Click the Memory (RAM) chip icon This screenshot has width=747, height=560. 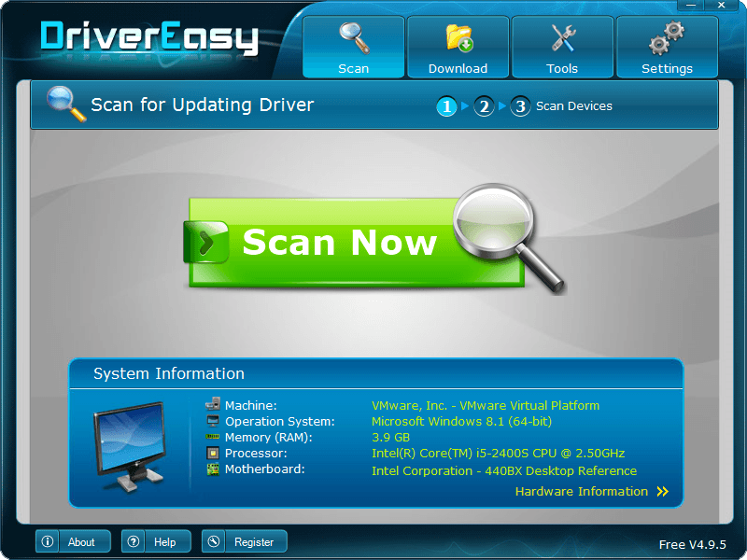point(213,437)
